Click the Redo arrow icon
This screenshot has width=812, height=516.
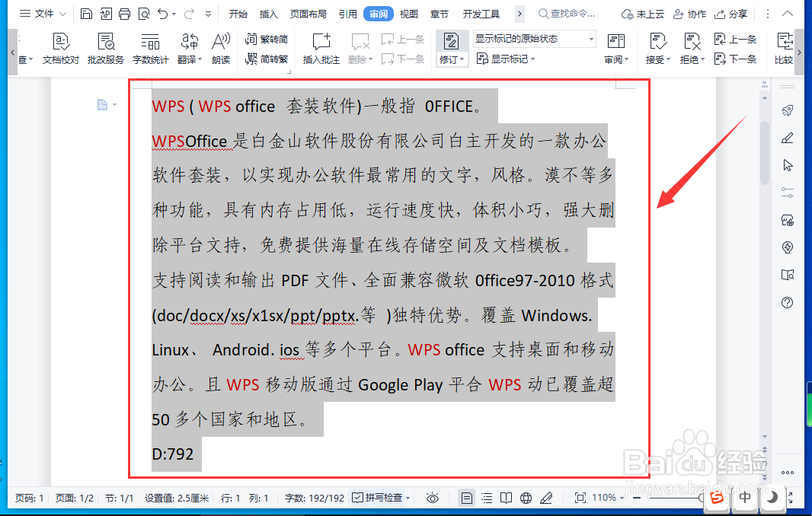coord(189,14)
